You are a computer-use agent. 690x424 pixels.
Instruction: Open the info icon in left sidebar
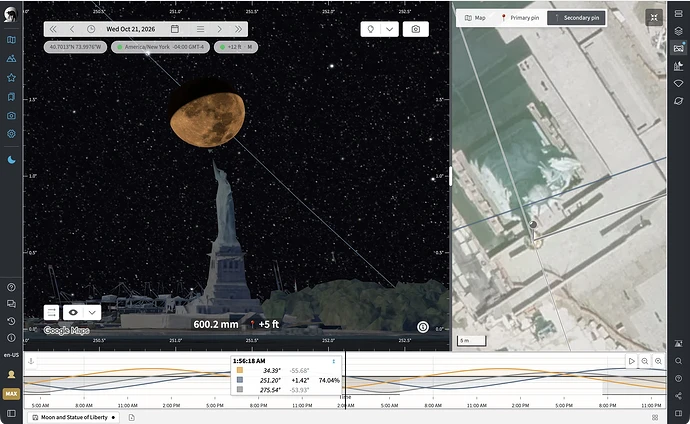11,338
